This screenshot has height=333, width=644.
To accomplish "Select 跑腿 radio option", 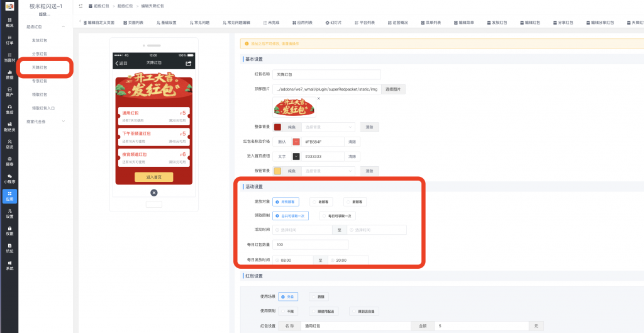I will point(319,296).
